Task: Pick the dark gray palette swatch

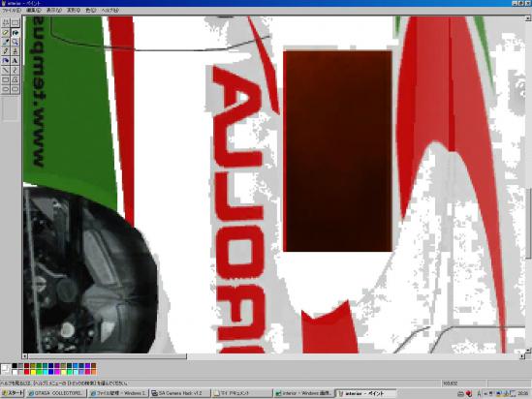Action: click(20, 365)
